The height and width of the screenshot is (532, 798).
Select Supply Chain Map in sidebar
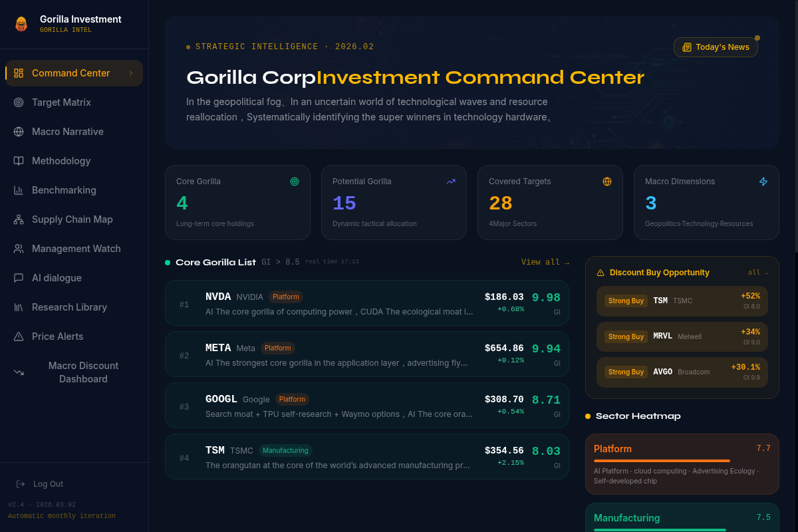(74, 219)
